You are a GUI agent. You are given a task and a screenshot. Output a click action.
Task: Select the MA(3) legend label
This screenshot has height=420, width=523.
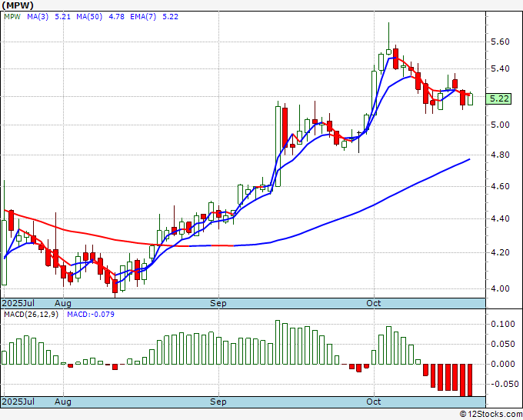(x=38, y=17)
